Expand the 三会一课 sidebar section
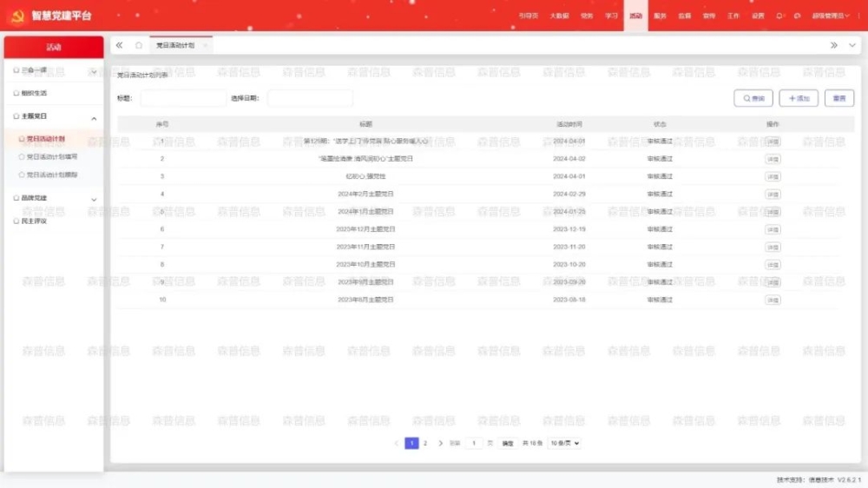This screenshot has width=868, height=488. point(54,70)
